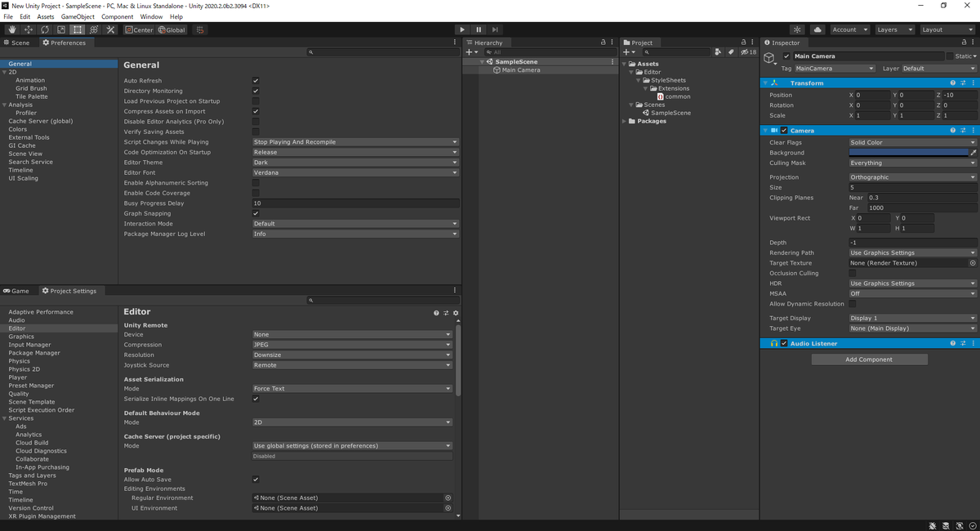980x531 pixels.
Task: Open Audio Listener component options menu
Action: 973,344
